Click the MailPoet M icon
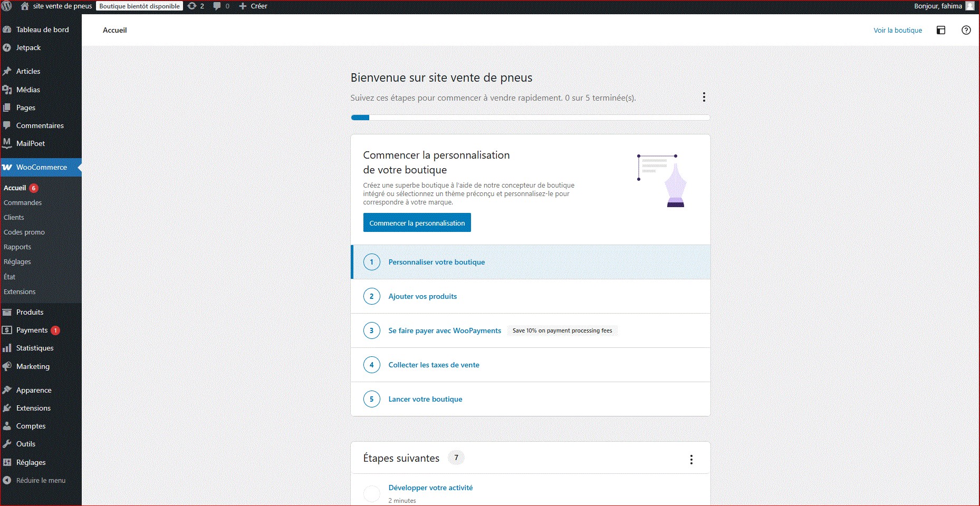Viewport: 980px width, 506px height. pos(7,143)
